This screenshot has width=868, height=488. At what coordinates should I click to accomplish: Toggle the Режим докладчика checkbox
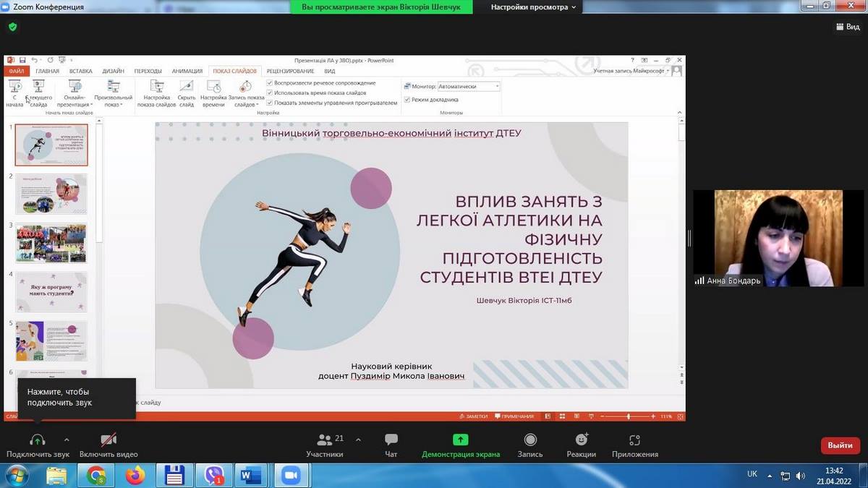[x=407, y=100]
